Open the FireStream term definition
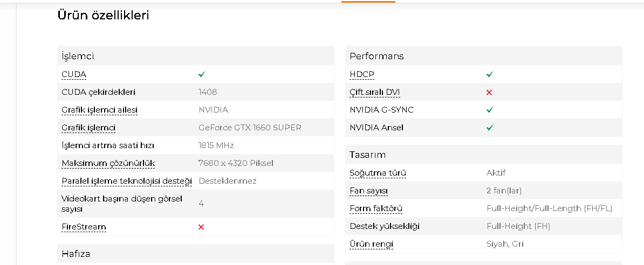The width and height of the screenshot is (644, 265). [84, 227]
